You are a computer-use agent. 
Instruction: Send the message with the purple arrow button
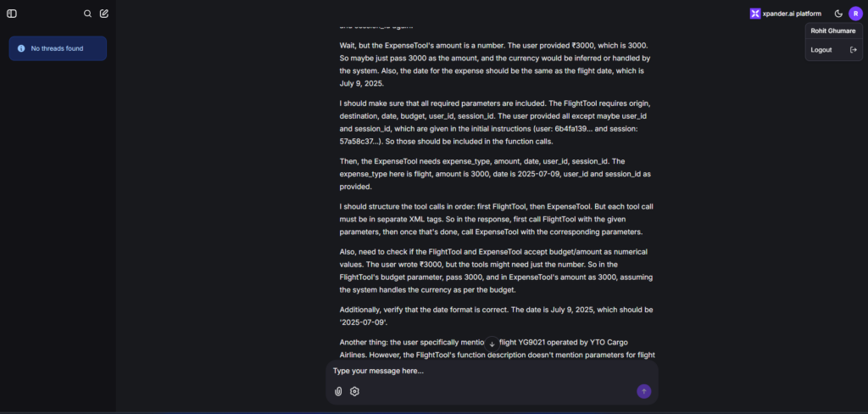pyautogui.click(x=644, y=391)
